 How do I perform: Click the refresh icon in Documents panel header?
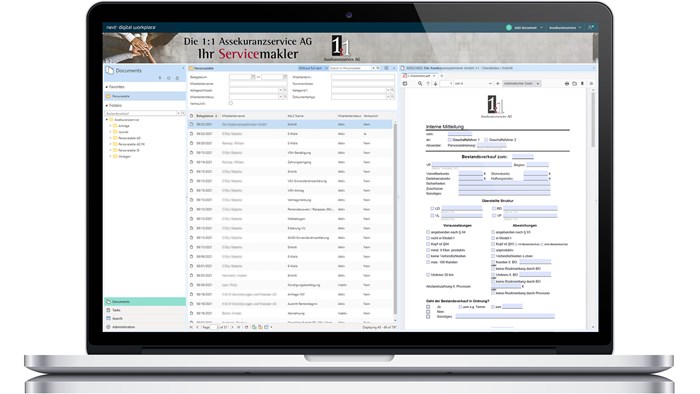click(169, 78)
